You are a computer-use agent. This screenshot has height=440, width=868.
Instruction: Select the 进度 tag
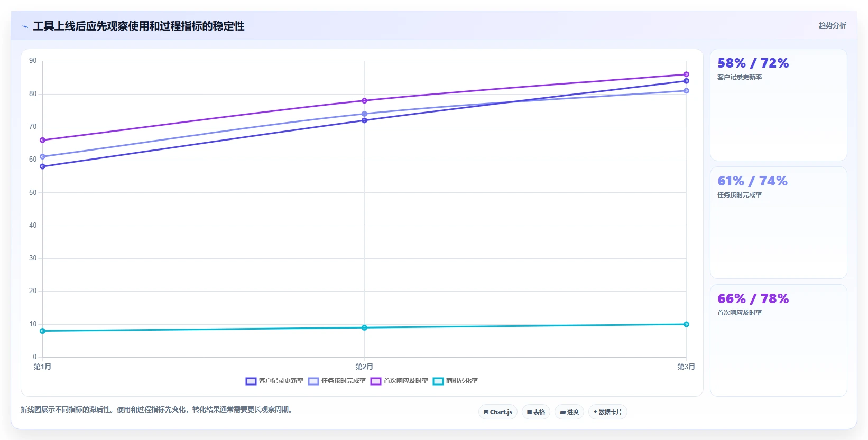569,412
